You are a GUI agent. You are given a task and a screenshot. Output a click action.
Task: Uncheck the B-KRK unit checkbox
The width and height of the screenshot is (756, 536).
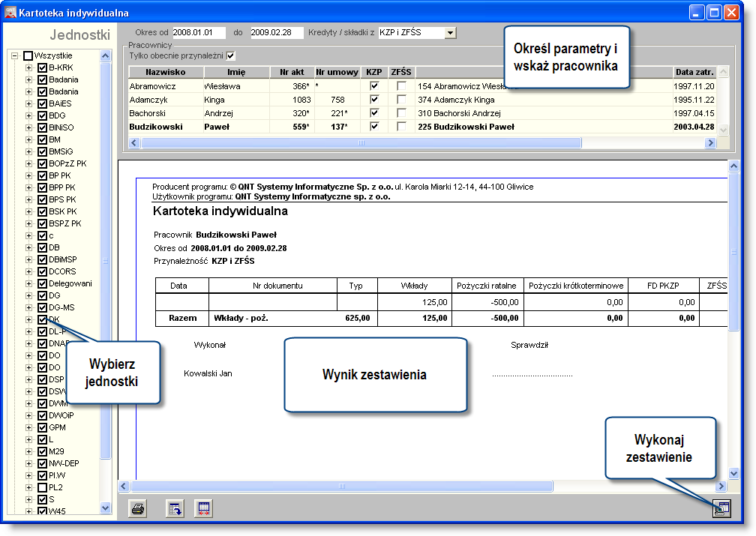[x=43, y=68]
